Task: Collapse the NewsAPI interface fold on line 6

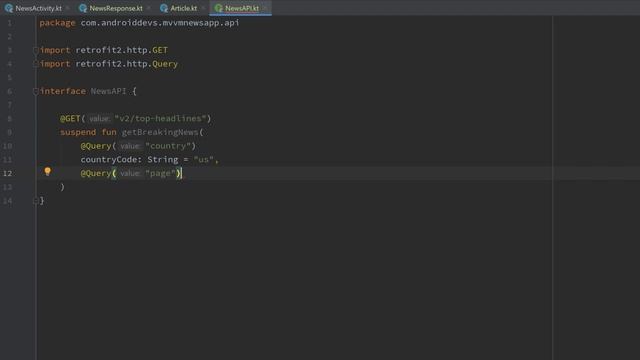Action: [36, 91]
